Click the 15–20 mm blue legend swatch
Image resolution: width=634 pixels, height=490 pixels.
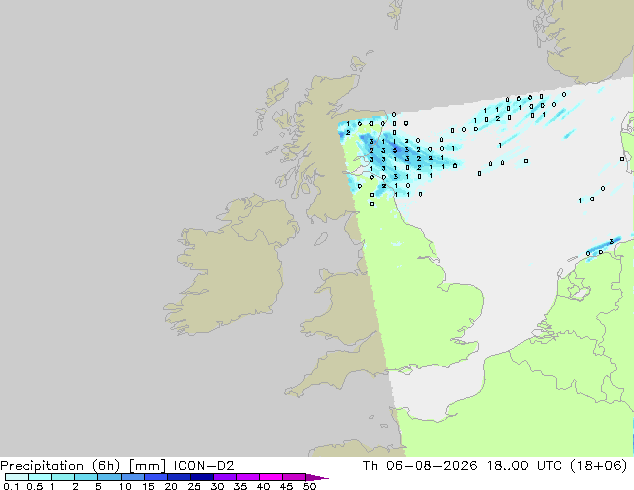coord(156,477)
